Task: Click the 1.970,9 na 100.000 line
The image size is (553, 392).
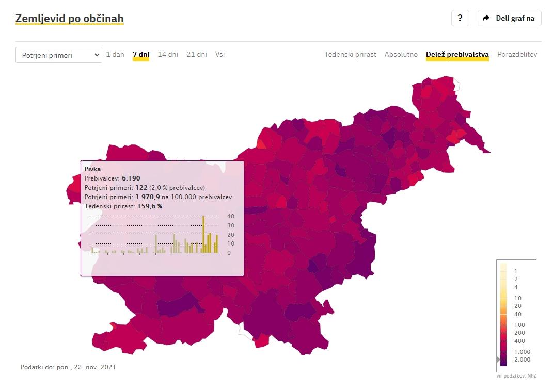Action: (x=158, y=197)
